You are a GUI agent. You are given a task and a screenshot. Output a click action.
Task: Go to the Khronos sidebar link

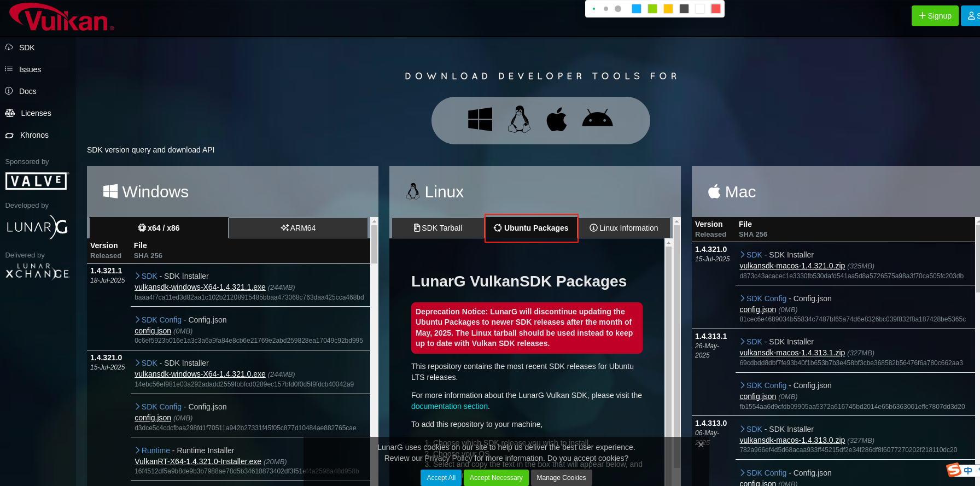(x=27, y=135)
